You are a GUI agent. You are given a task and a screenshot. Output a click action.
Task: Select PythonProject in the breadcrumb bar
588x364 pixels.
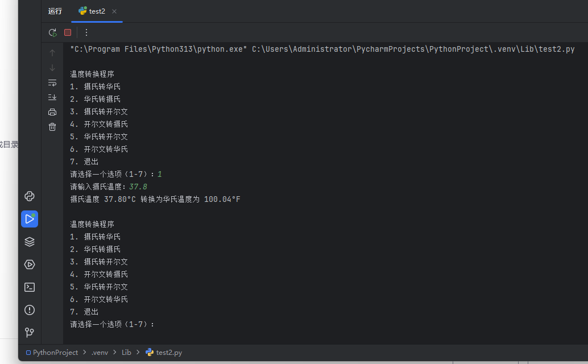52,353
